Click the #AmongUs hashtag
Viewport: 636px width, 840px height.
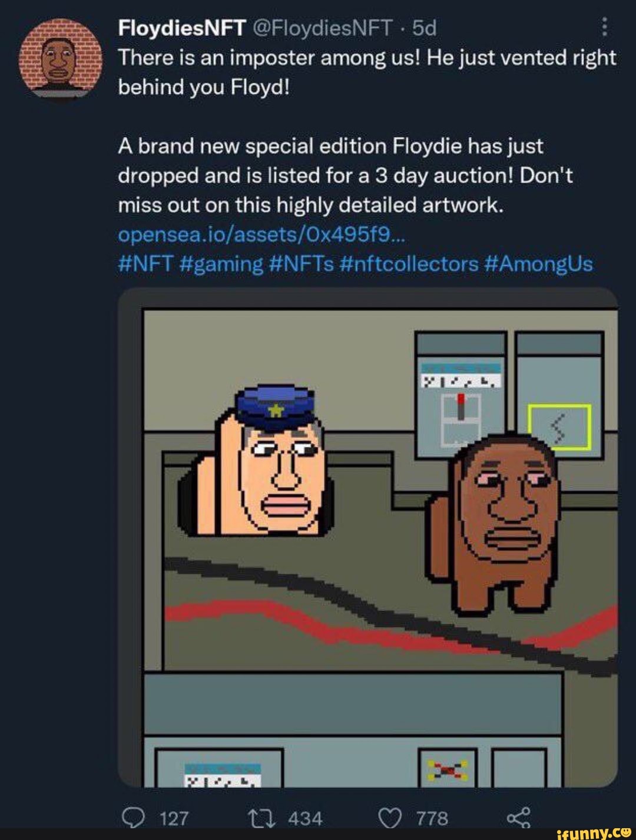pos(538,264)
